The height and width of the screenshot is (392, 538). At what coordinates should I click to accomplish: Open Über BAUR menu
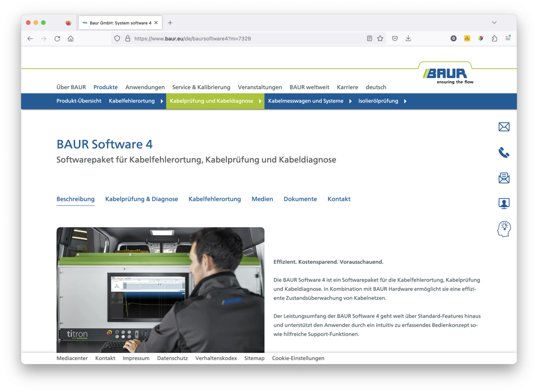click(x=71, y=87)
